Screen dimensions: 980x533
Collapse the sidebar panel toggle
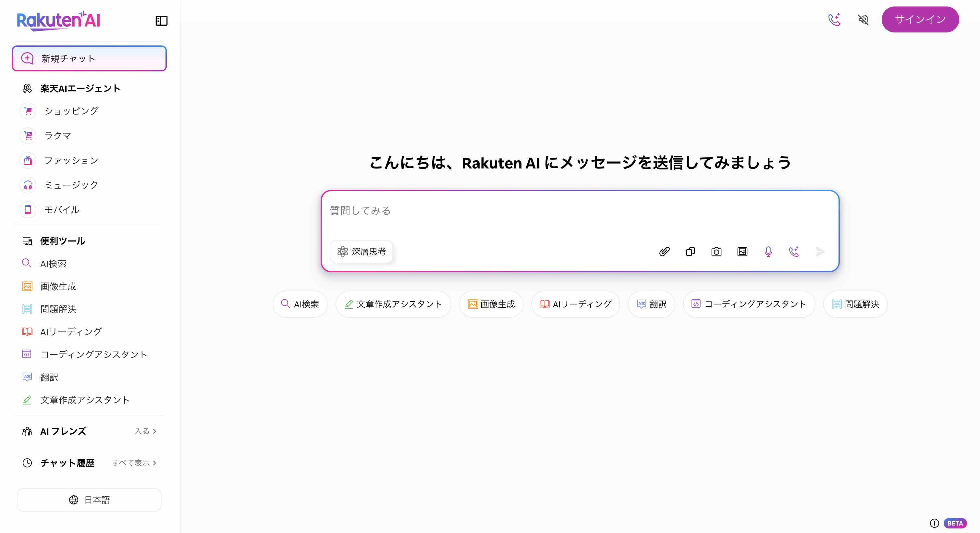[x=161, y=20]
